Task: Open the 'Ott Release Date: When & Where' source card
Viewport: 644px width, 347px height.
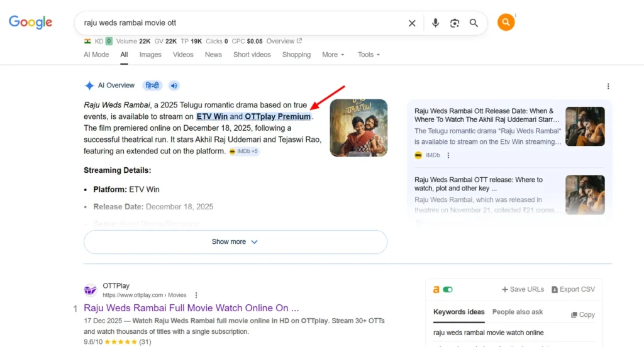Action: (487, 116)
